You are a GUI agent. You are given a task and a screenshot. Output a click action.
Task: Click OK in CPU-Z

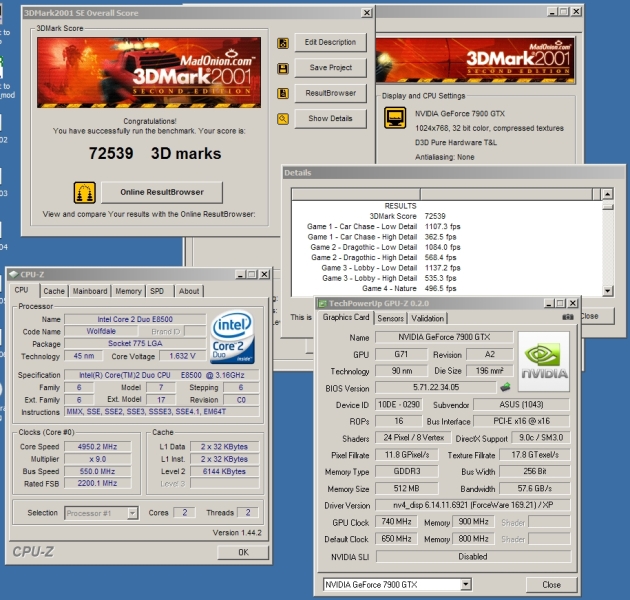coord(243,552)
